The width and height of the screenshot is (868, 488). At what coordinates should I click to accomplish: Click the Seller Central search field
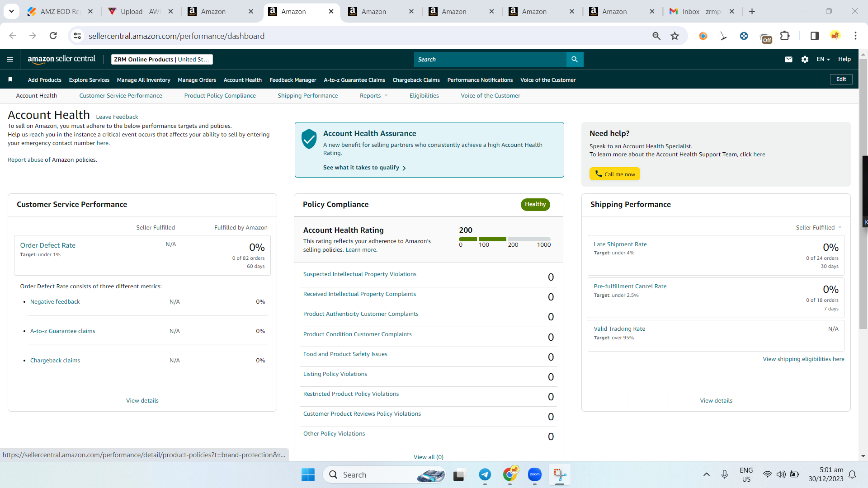click(490, 59)
